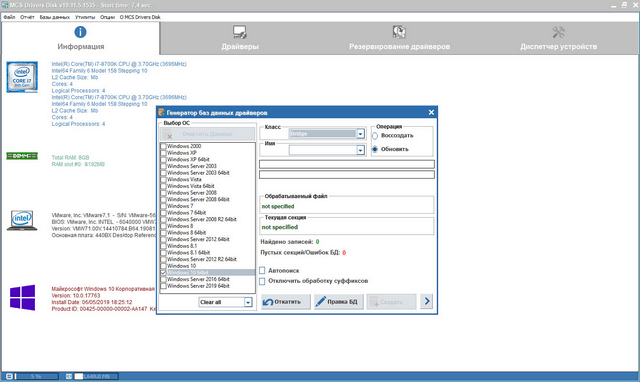Click the lower progress bar in dialog
640x382 pixels.
(347, 175)
